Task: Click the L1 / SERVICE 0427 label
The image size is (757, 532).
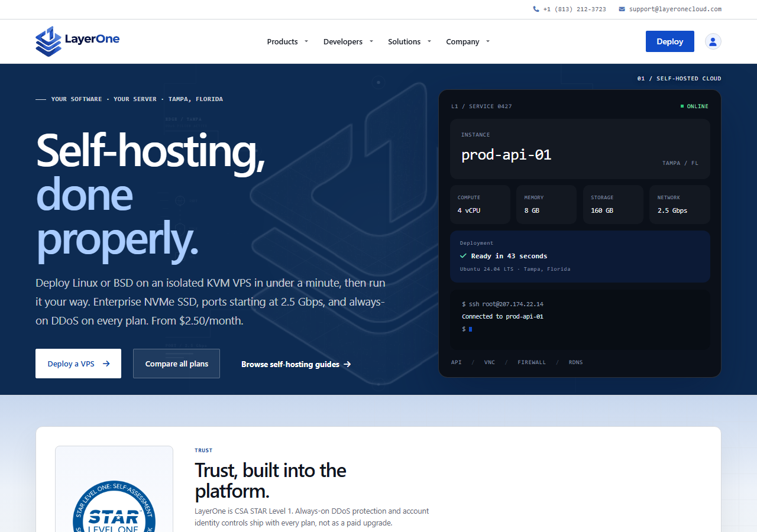Action: coord(481,106)
